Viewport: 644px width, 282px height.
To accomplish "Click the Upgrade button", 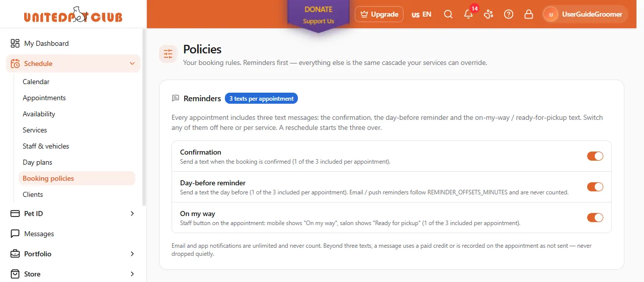I will pyautogui.click(x=379, y=14).
